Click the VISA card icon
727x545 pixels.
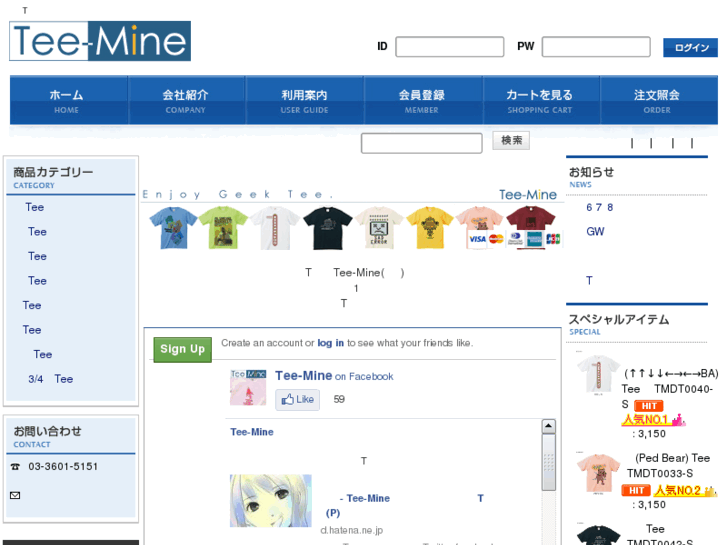[477, 239]
